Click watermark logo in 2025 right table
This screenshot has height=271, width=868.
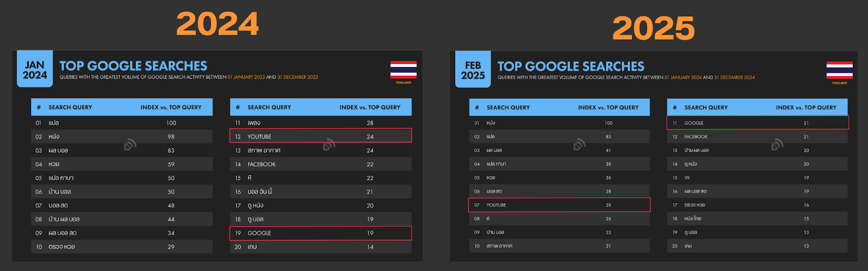tap(777, 144)
